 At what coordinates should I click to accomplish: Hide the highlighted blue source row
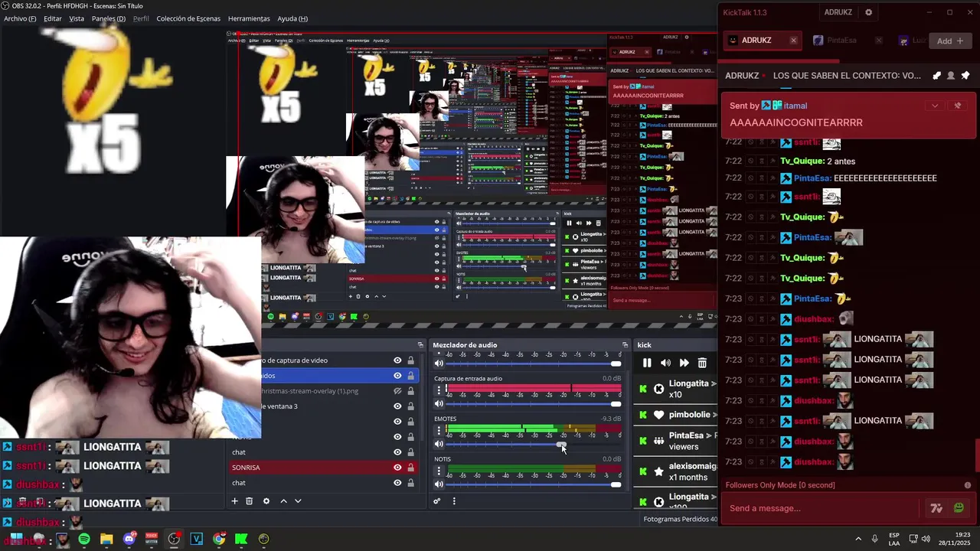point(397,376)
